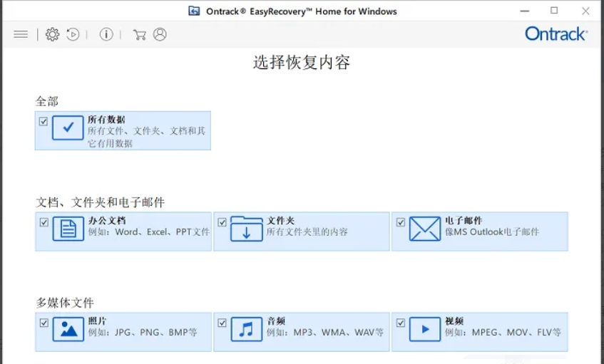Close the EasyRecovery window
The height and width of the screenshot is (364, 604).
pos(585,11)
